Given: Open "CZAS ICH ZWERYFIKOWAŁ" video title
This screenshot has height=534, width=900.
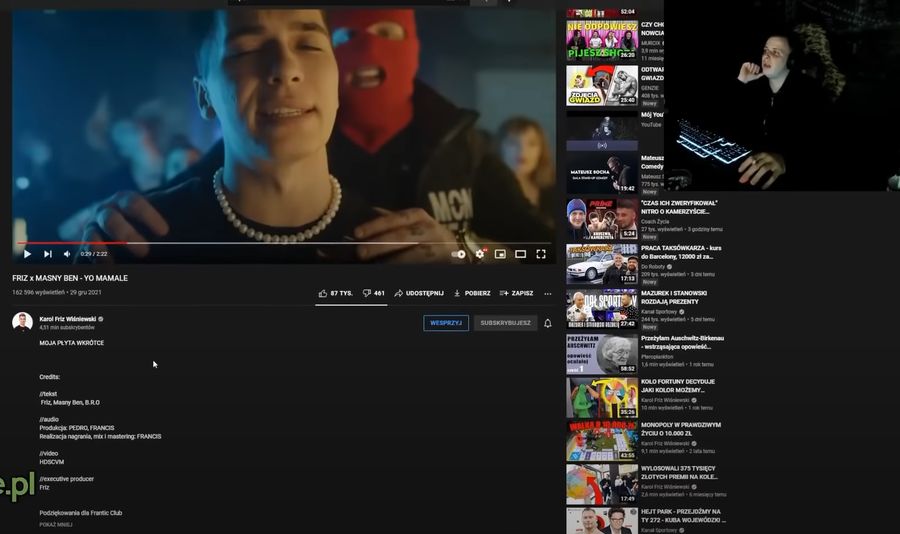Looking at the screenshot, I should (679, 207).
